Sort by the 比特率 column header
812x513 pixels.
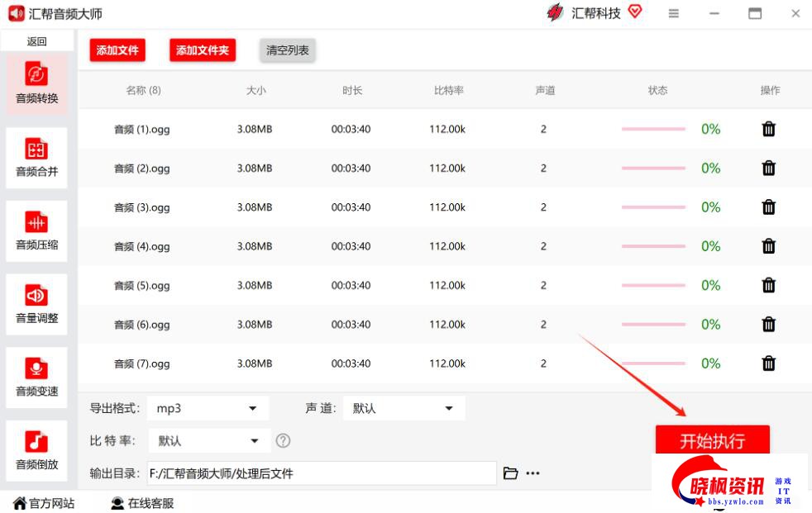(448, 91)
